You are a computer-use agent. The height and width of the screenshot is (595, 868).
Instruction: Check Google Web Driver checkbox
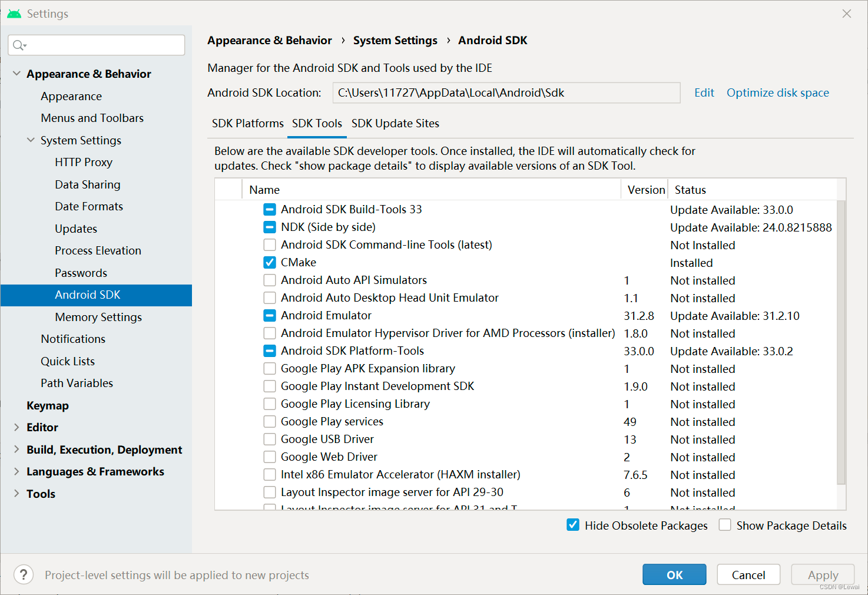point(270,457)
